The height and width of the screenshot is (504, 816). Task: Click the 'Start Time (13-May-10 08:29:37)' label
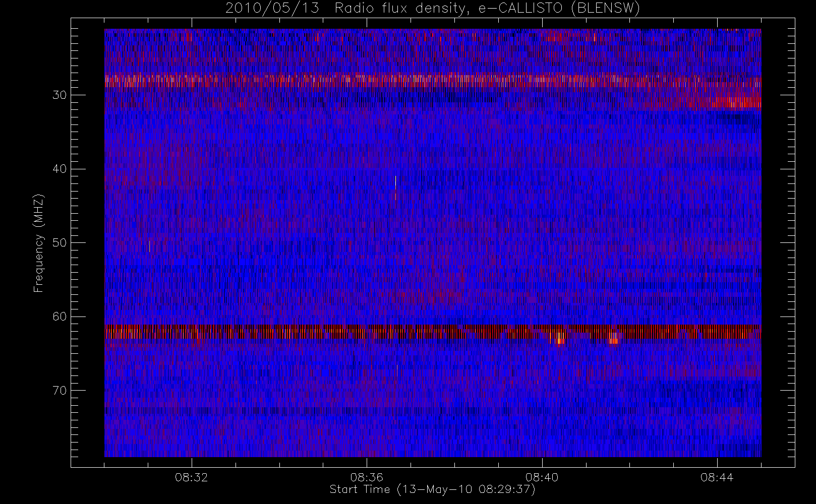[432, 489]
